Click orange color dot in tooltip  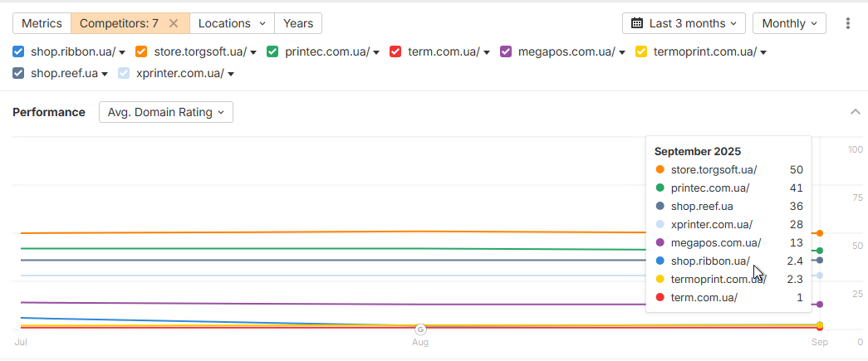(x=660, y=170)
